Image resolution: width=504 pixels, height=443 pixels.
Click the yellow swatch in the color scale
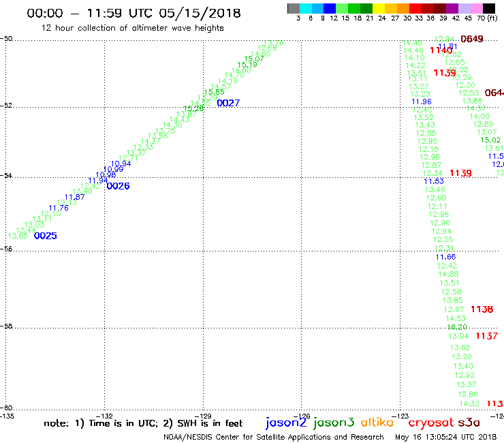pos(379,8)
